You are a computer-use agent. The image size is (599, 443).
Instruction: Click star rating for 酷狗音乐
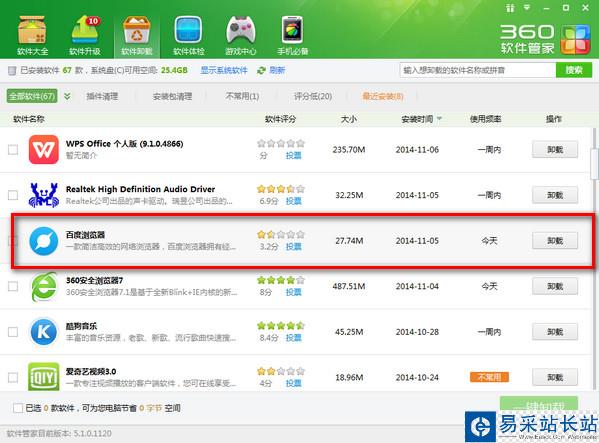pyautogui.click(x=281, y=326)
